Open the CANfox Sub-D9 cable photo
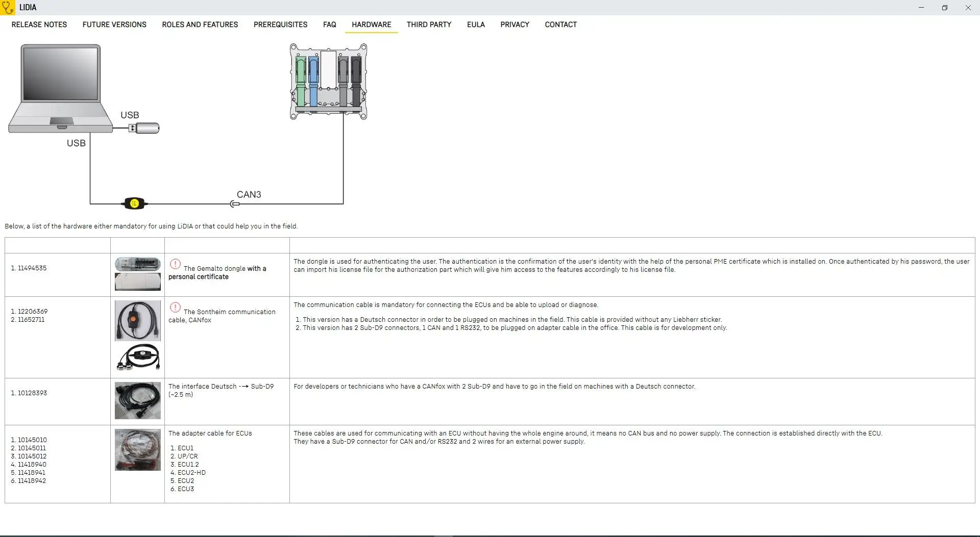980x537 pixels. pos(138,357)
